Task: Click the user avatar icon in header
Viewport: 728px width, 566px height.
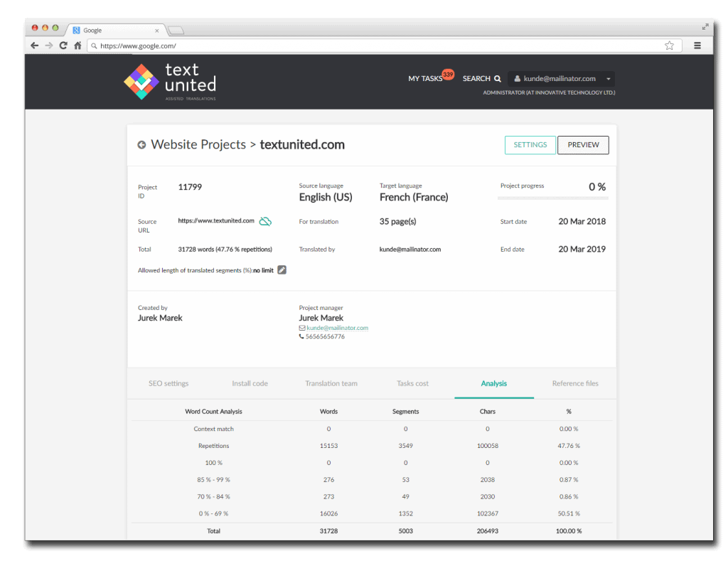Action: click(518, 78)
